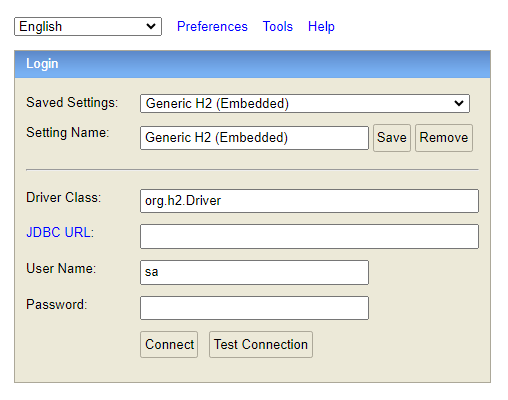This screenshot has width=508, height=400.
Task: Open the Tools link
Action: point(278,26)
